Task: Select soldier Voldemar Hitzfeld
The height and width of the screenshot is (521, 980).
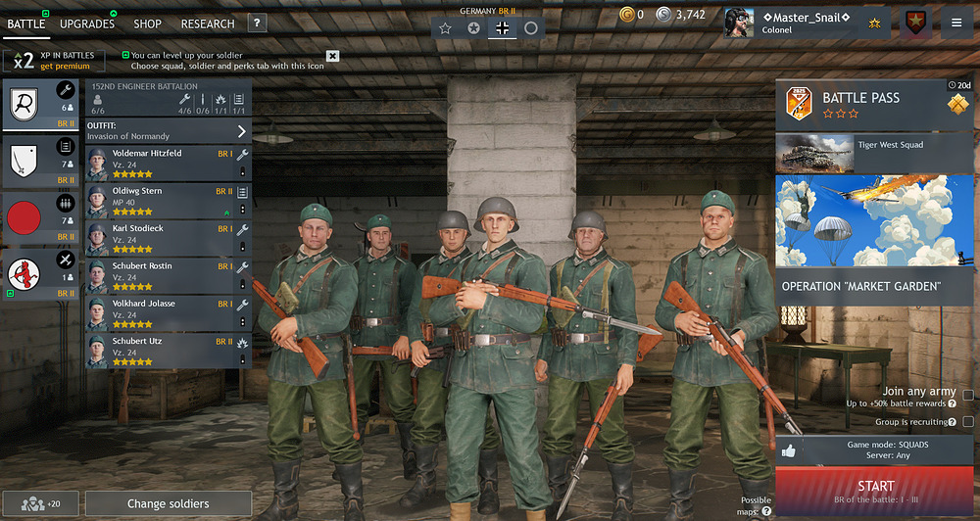Action: click(169, 163)
